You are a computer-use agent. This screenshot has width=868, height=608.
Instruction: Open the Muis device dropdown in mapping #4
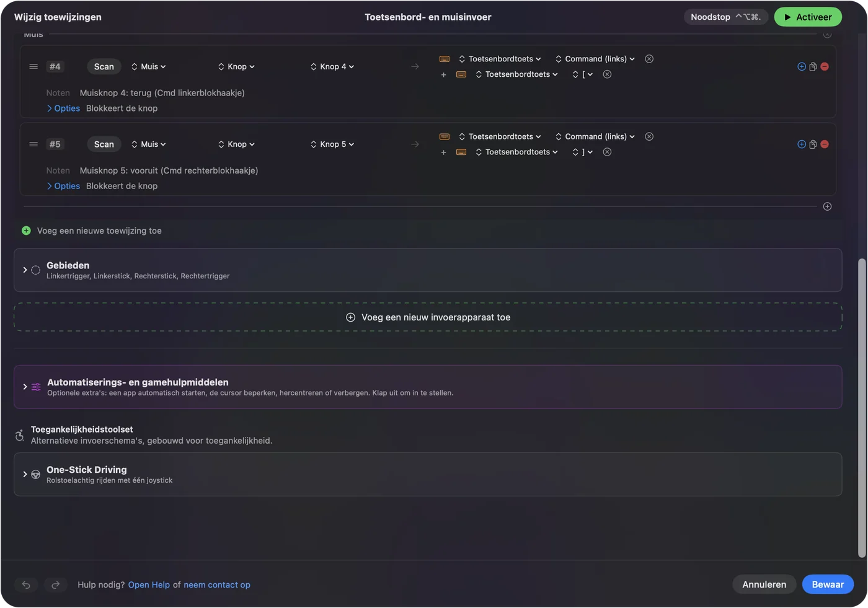149,66
